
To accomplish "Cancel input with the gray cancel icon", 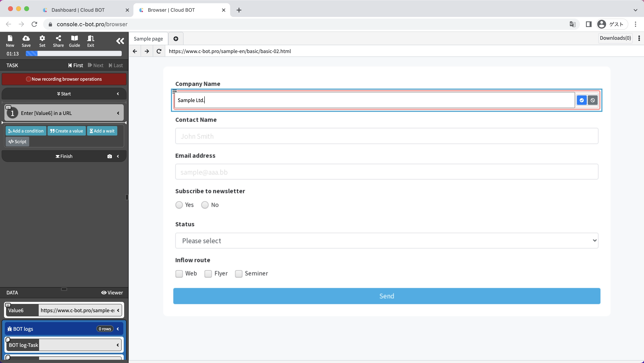I will click(x=592, y=100).
